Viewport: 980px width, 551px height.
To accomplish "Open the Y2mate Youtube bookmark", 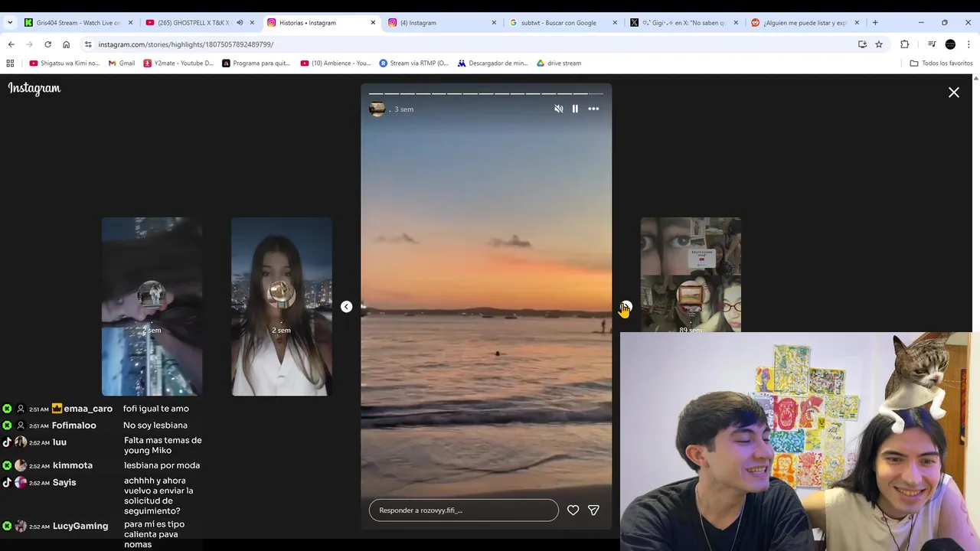I will tap(178, 64).
